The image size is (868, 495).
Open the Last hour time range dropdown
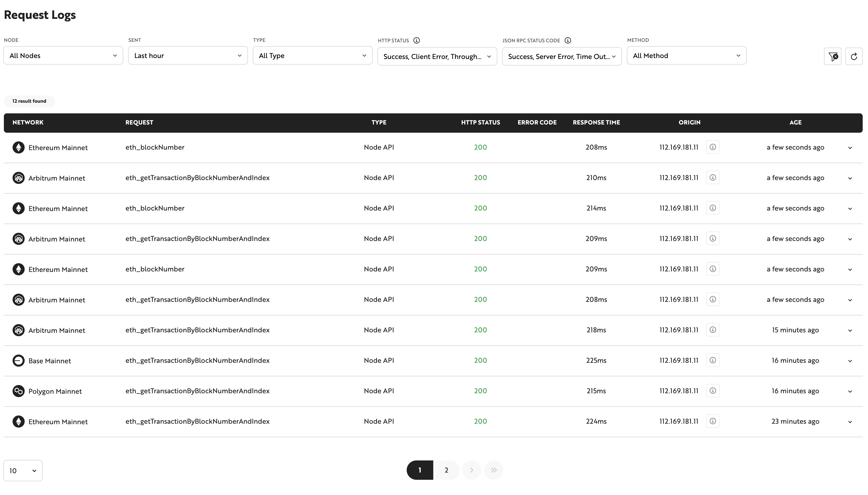coord(188,55)
